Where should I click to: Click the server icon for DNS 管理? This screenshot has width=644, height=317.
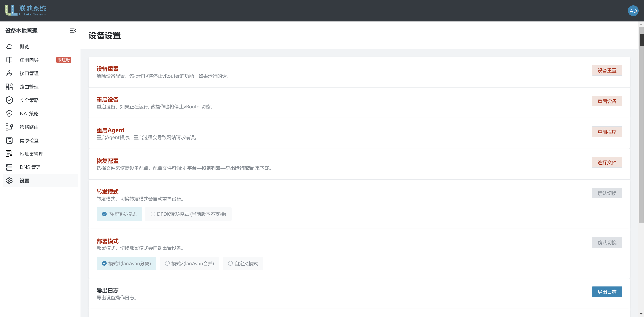[9, 167]
